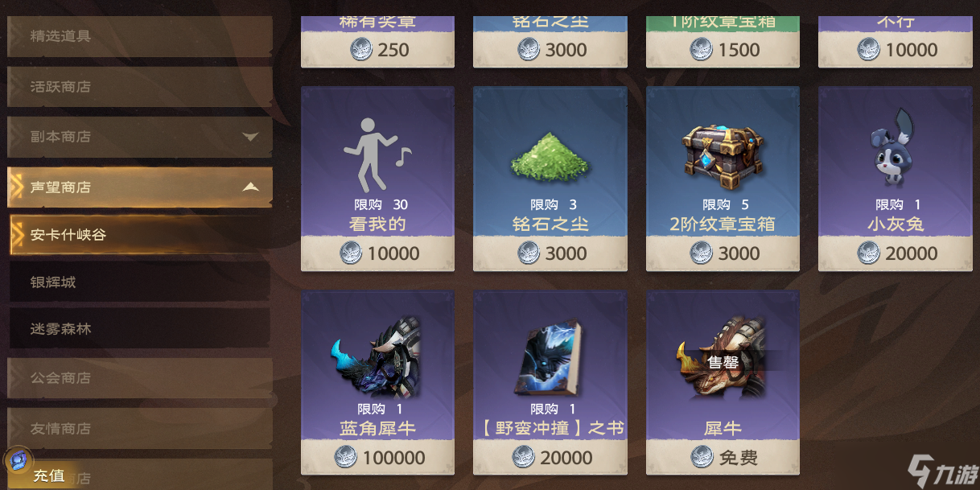This screenshot has height=490, width=980.
Task: Click the green 铭石之尘 powder pile icon
Action: (550, 156)
